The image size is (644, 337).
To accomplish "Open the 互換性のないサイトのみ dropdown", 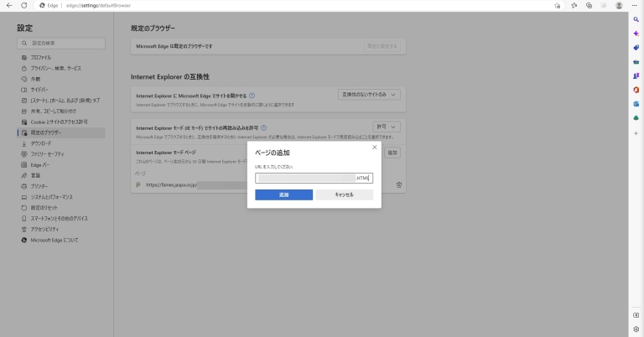I will click(369, 95).
